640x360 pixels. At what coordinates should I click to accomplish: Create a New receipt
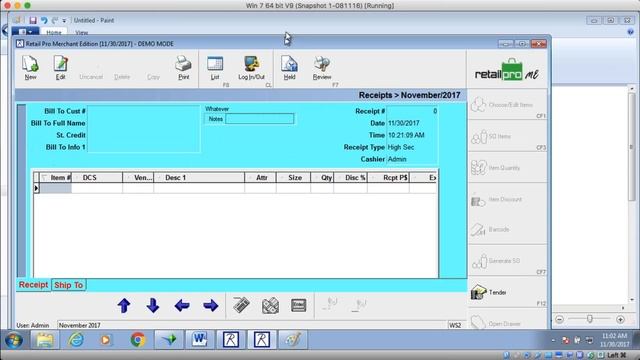pyautogui.click(x=30, y=68)
